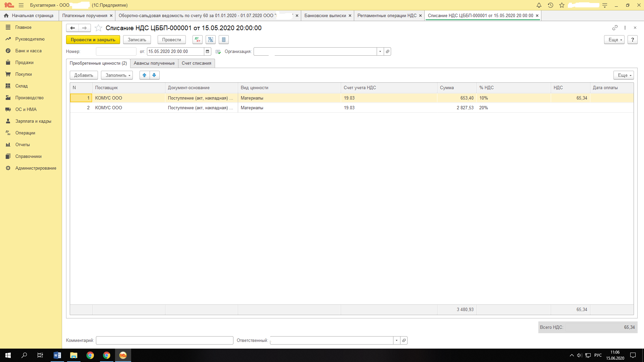This screenshot has height=362, width=644.
Task: Mark document as favorite with star icon
Action: [x=98, y=28]
